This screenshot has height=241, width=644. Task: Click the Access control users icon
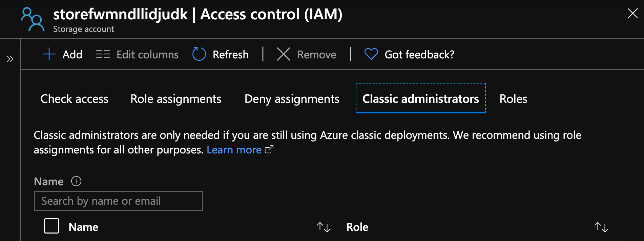click(x=33, y=20)
